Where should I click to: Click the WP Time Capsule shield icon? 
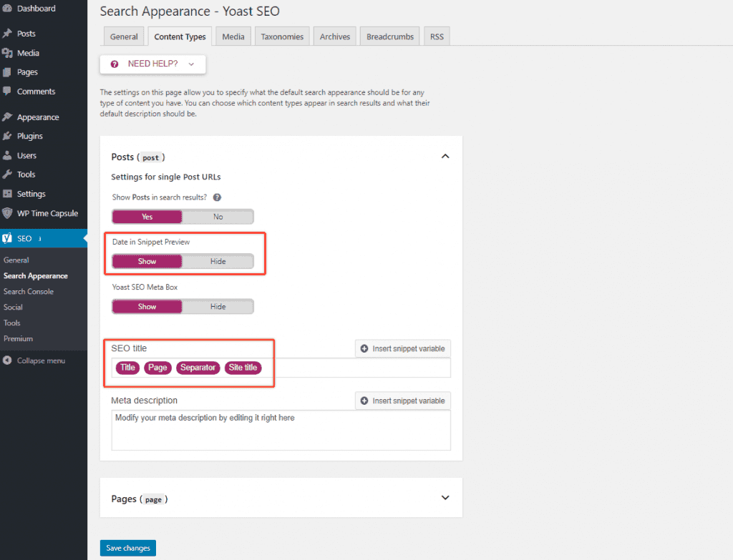(x=8, y=213)
